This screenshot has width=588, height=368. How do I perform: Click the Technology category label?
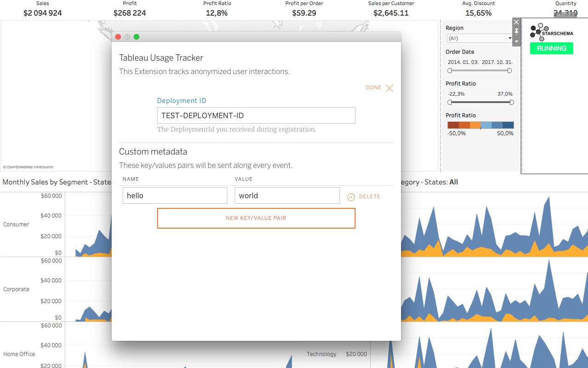(x=322, y=354)
